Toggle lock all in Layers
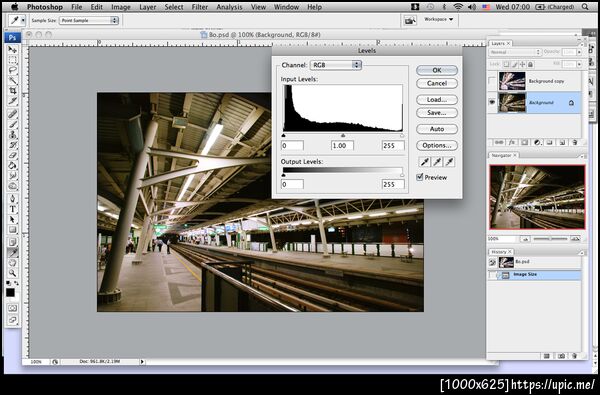600x395 pixels. click(530, 64)
